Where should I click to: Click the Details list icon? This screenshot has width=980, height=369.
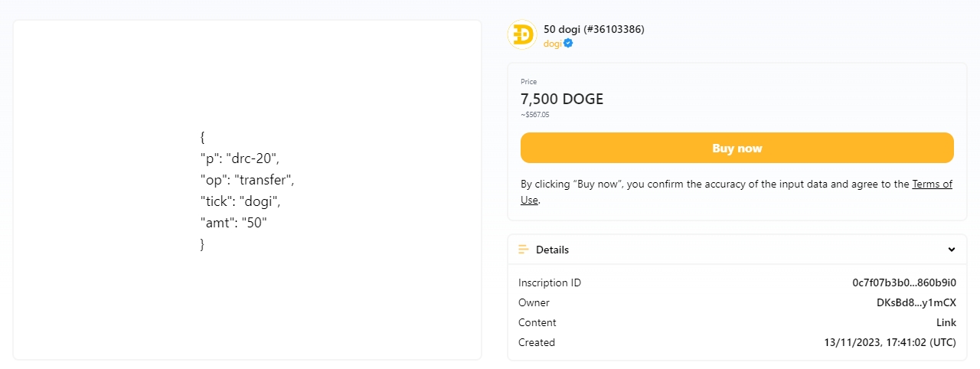[x=524, y=250]
